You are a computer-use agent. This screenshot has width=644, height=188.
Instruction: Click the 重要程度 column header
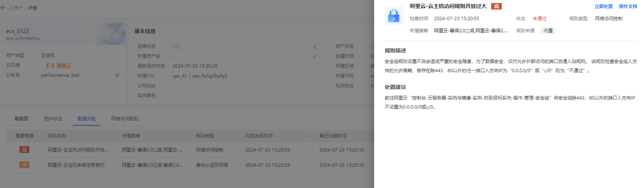click(x=24, y=136)
